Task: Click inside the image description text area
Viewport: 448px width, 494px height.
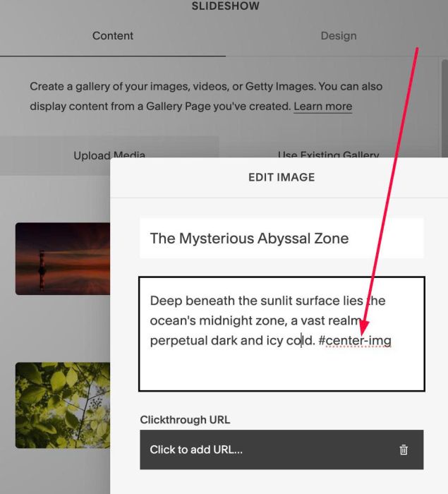Action: 281,334
